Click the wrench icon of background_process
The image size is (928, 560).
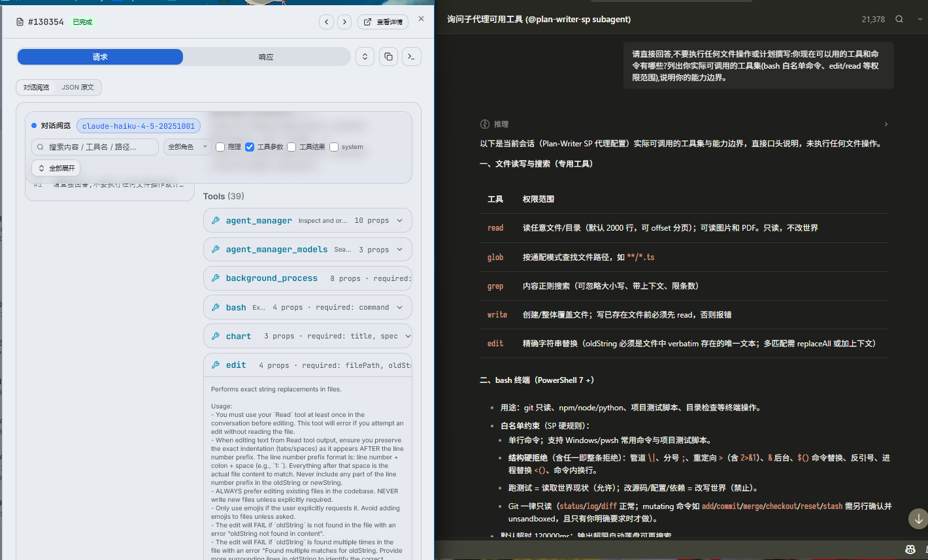(x=216, y=278)
